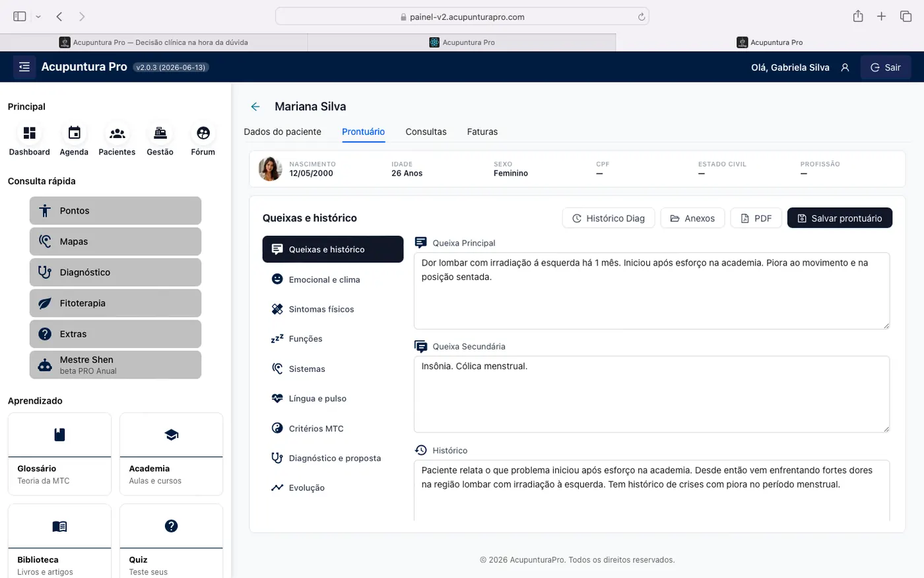Open Pontos quick consultation

(x=115, y=211)
